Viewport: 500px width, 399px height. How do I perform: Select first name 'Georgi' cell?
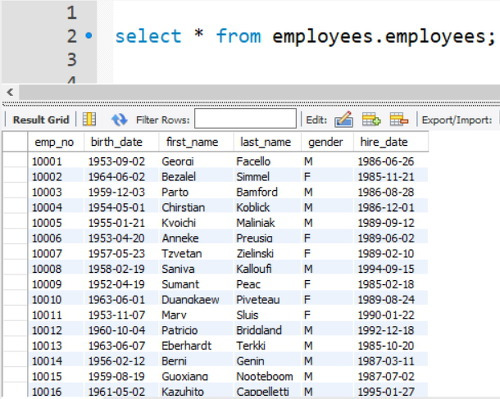click(x=196, y=162)
